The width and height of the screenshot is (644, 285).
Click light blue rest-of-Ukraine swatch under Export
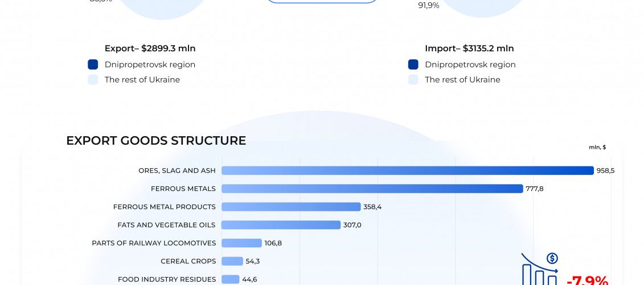click(x=93, y=80)
